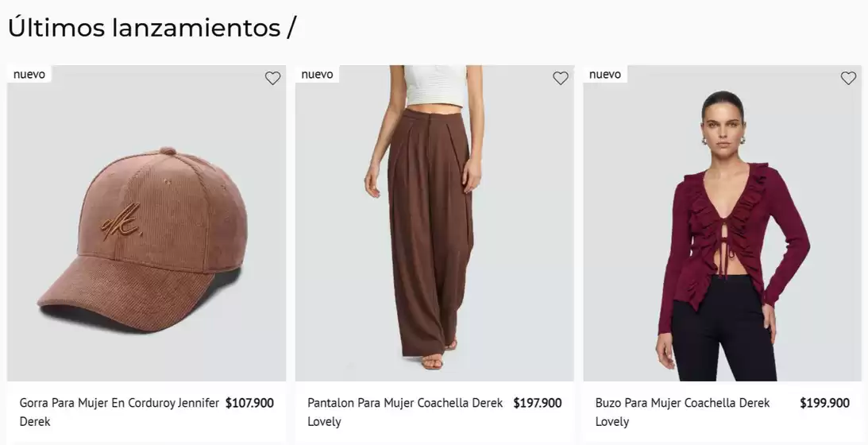Click the nuevo badge on the cap
The height and width of the screenshot is (445, 868).
29,74
